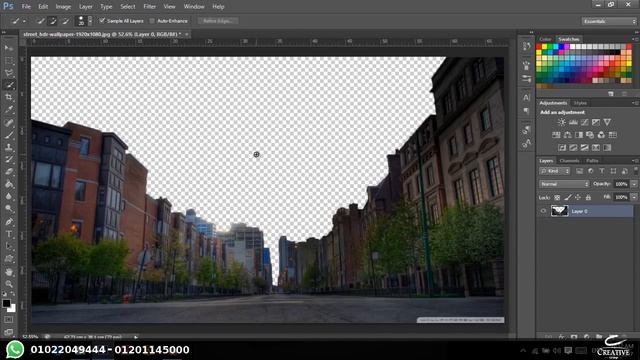Open the tool preset picker dropdown
This screenshot has height=360, width=640.
pos(24,21)
